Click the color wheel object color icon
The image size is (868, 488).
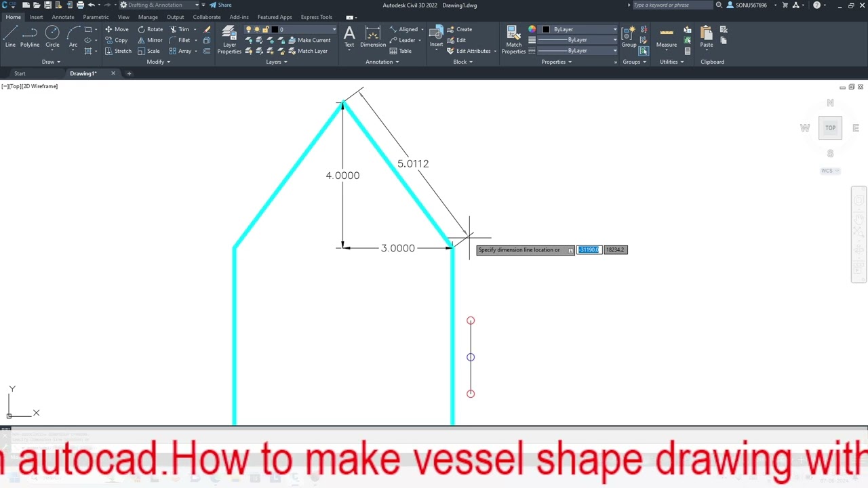[x=532, y=29]
